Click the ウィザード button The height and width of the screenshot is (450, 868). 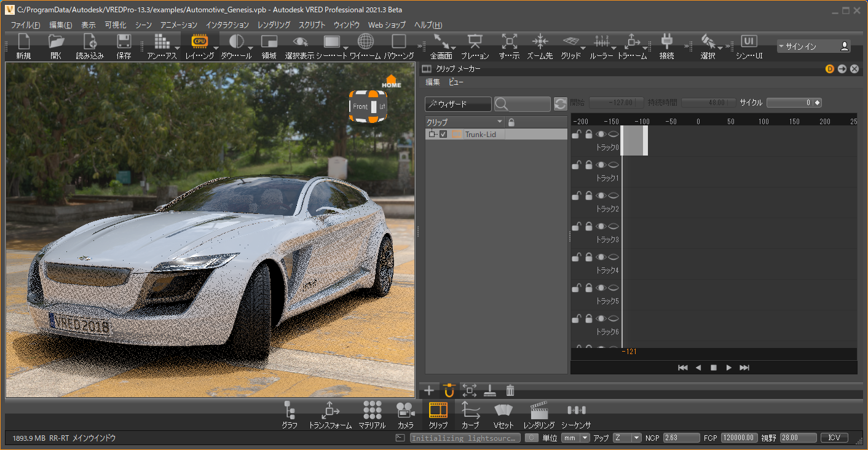[x=458, y=105]
